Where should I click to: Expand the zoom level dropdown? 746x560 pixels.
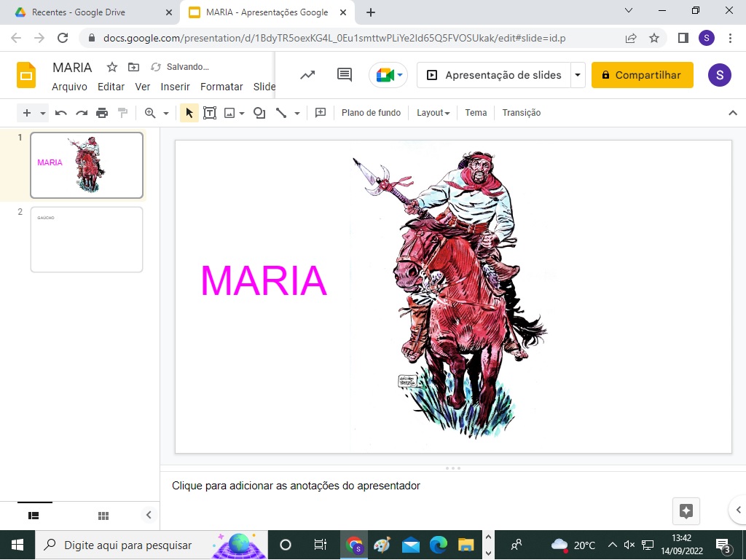tap(166, 113)
